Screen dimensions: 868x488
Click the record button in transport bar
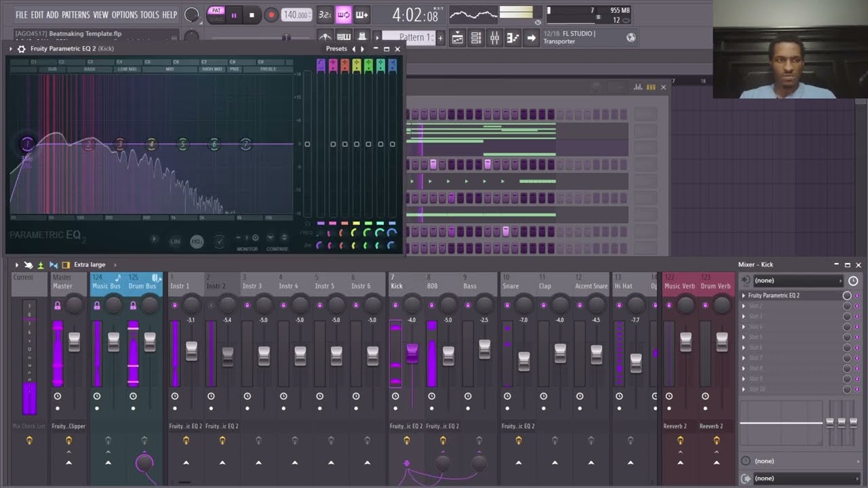coord(271,15)
